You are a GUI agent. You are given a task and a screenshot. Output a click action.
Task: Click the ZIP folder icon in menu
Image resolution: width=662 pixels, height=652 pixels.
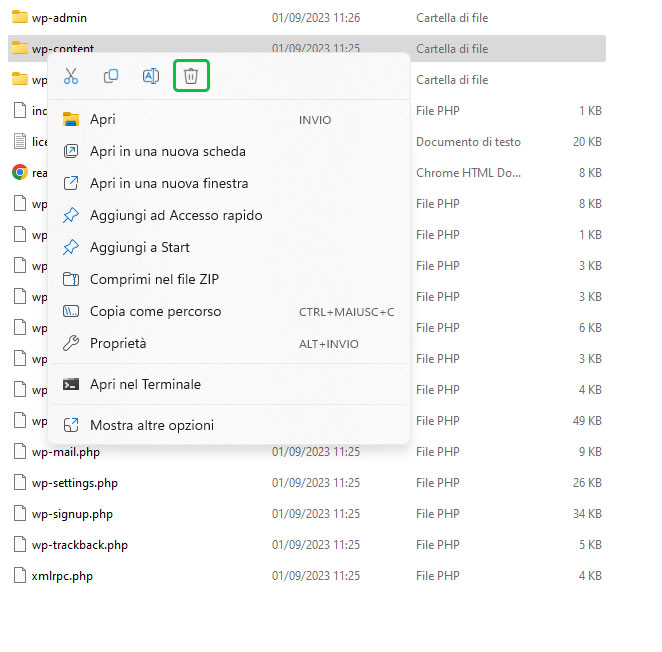click(x=71, y=279)
